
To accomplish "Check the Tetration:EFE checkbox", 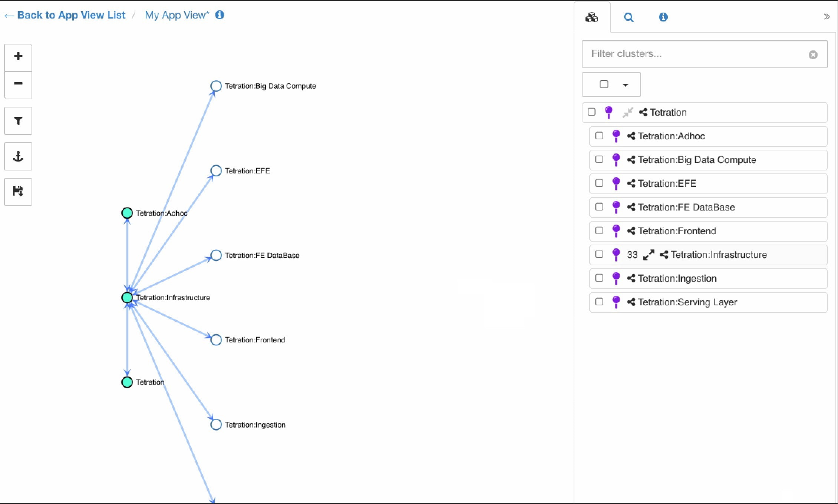I will click(599, 183).
